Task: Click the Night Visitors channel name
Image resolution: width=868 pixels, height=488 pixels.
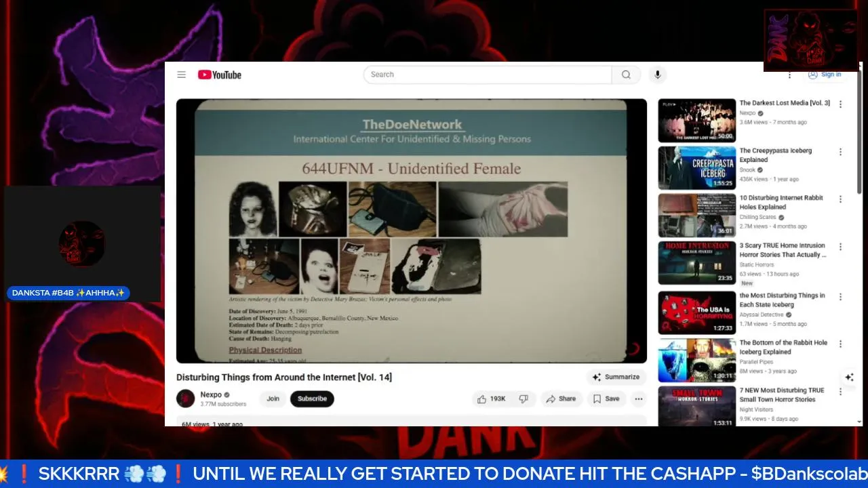Action: [756, 410]
